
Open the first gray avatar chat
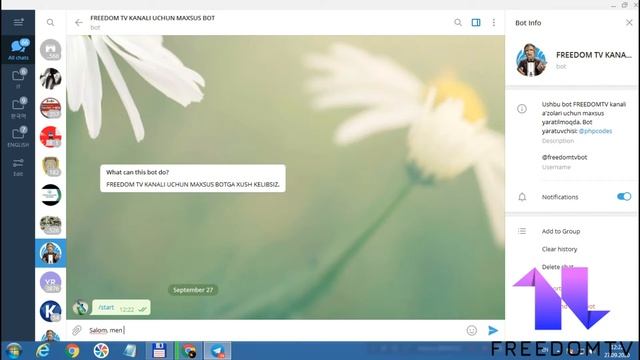pyautogui.click(x=50, y=50)
